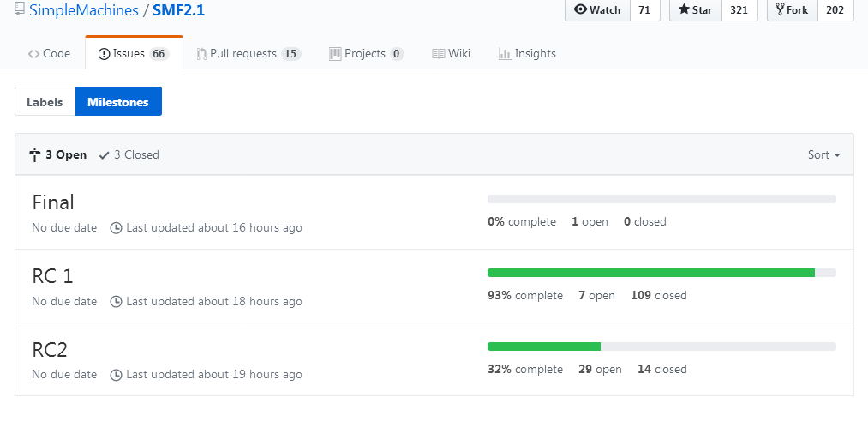Viewport: 868px width, 422px height.
Task: Click the fork icon on Fork button
Action: [x=780, y=9]
